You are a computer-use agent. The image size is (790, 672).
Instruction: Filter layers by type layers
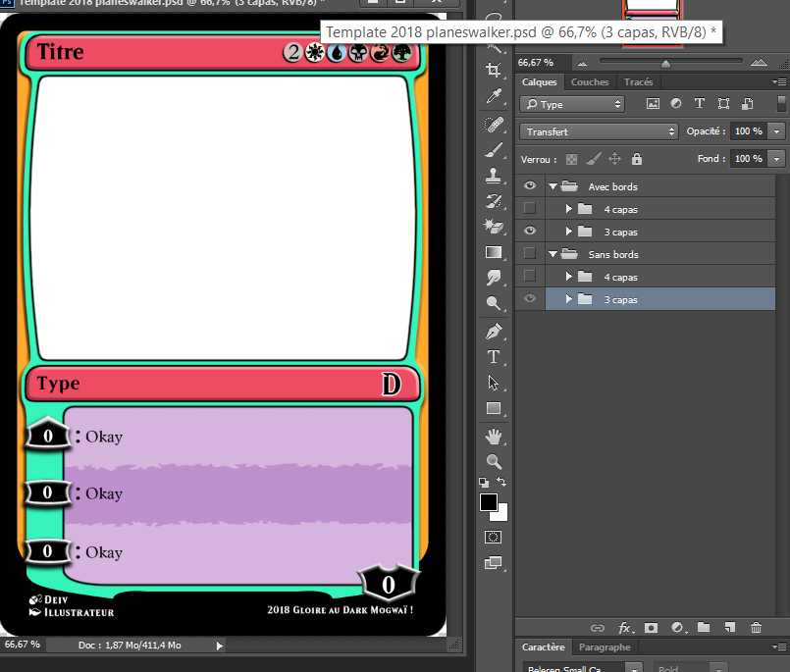(x=700, y=103)
